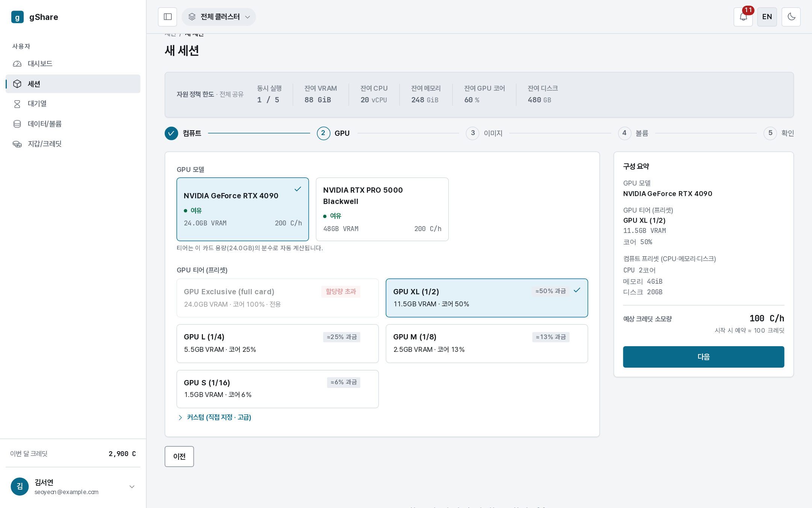Screen dimensions: 812x508
Task: Select the GPU Exclusive (full card) tier
Action: pyautogui.click(x=277, y=298)
